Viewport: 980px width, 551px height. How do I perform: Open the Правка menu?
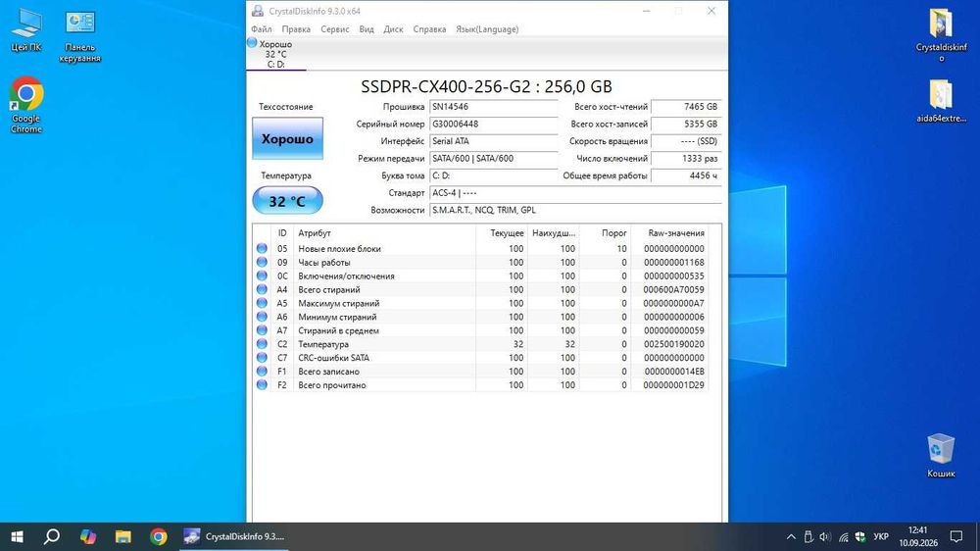point(296,28)
